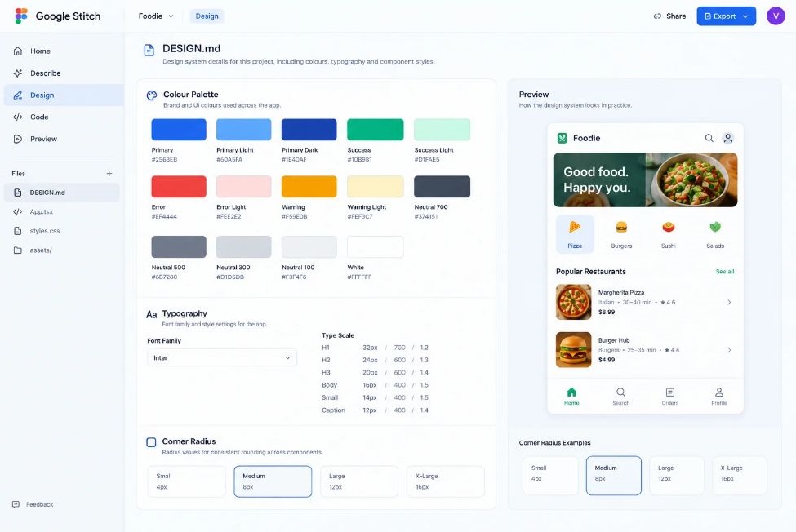Screen dimensions: 796x532
Task: Click the Foodie app logo in preview
Action: 562,138
